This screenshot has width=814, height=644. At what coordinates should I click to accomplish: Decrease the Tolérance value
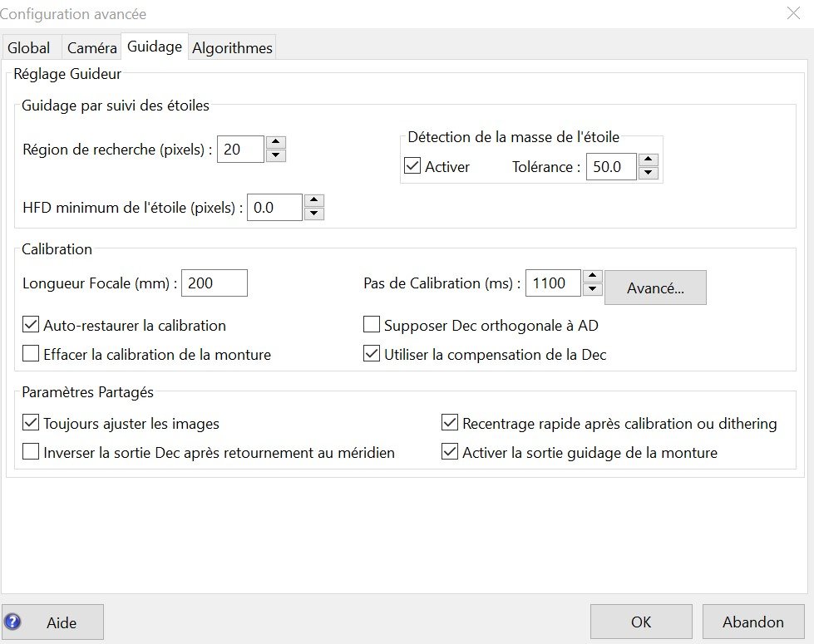coord(649,173)
